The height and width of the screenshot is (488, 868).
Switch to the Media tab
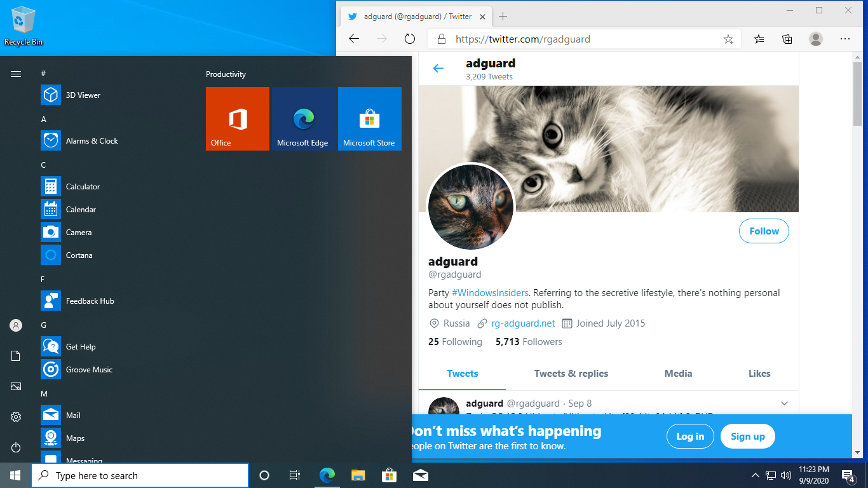coord(678,374)
